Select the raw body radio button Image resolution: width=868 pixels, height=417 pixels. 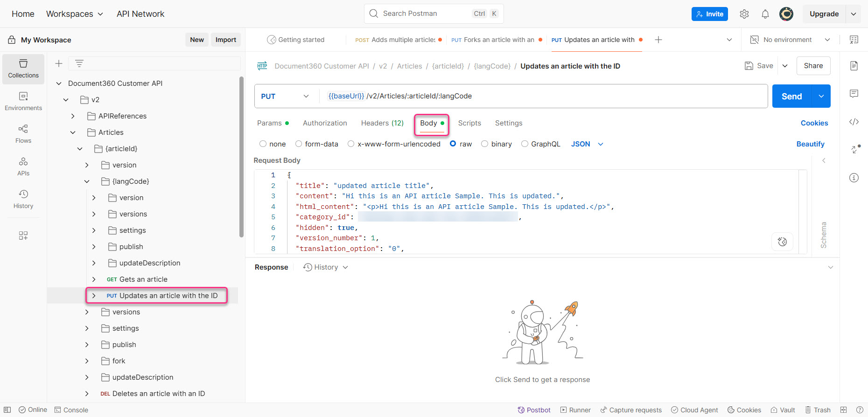coord(453,144)
